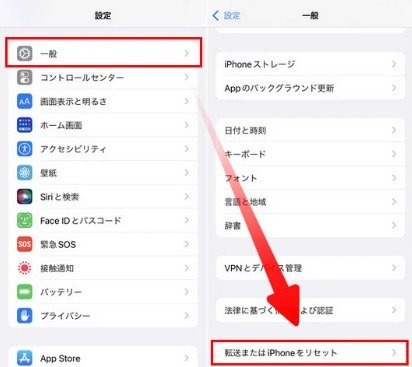Click chevron on Siriと検索 row
Screen dimensions: 412x367
tap(187, 197)
